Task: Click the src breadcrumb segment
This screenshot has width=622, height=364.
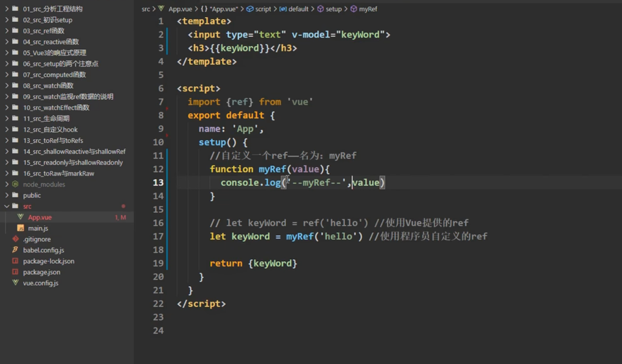Action: 146,9
